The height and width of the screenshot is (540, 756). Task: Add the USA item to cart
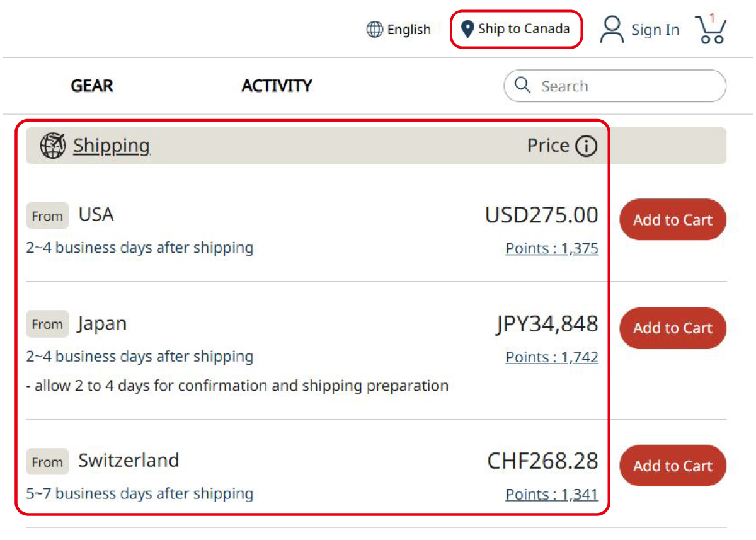tap(673, 220)
